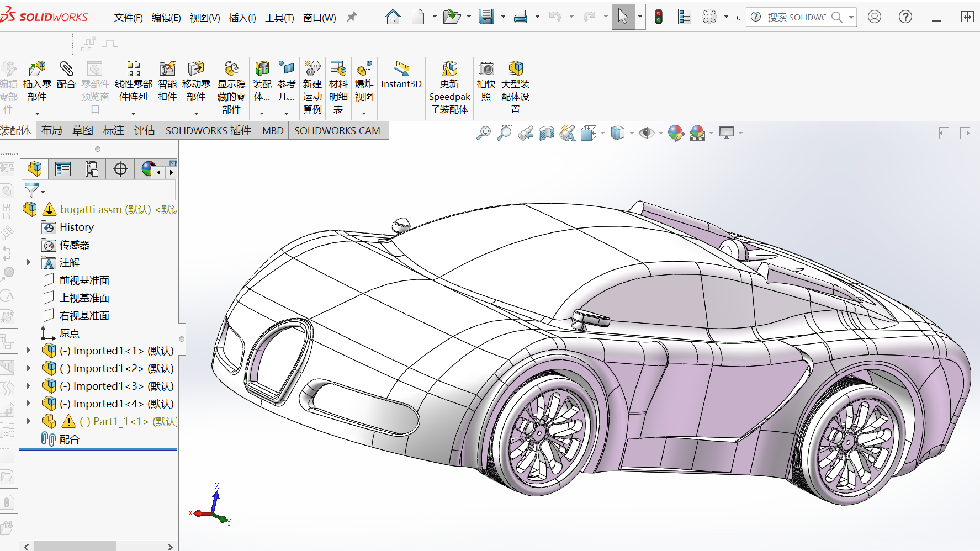The height and width of the screenshot is (551, 980).
Task: Open File Properties list icon
Action: coord(684,17)
